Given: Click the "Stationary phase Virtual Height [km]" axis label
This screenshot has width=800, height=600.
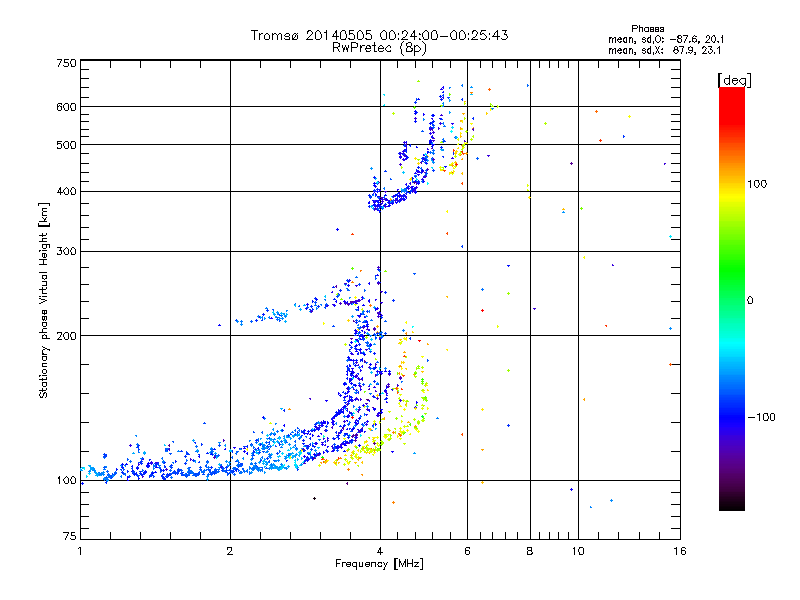Looking at the screenshot, I should pos(44,300).
